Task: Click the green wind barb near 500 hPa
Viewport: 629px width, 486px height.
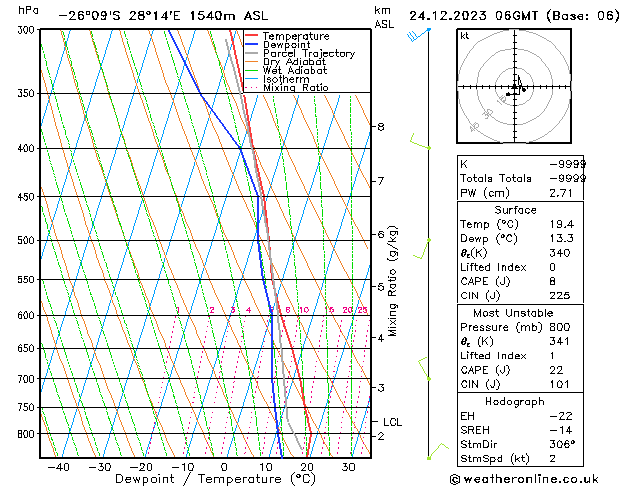Action: click(x=422, y=249)
